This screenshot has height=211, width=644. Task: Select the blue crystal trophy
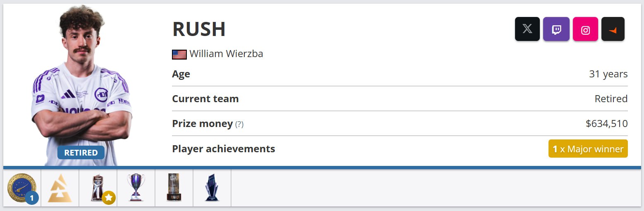point(212,187)
